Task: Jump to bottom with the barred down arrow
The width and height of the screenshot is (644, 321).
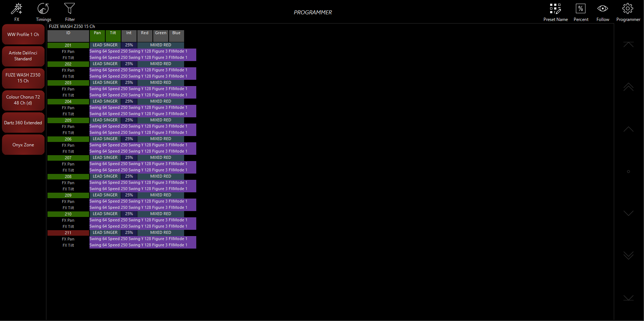Action: tap(629, 298)
